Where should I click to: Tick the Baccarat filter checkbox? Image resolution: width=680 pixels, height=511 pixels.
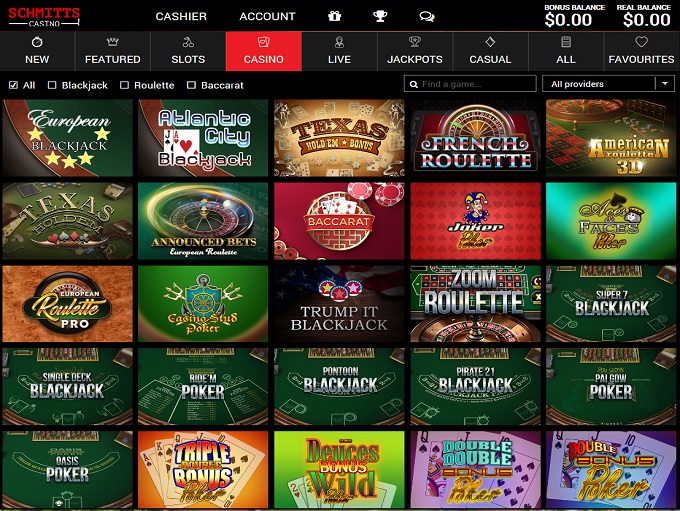191,85
